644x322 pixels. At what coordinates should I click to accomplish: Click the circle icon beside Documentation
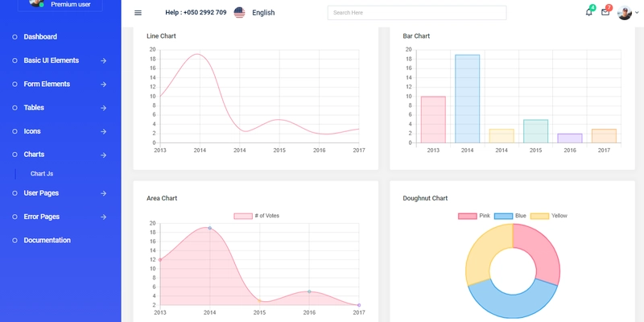coord(14,240)
